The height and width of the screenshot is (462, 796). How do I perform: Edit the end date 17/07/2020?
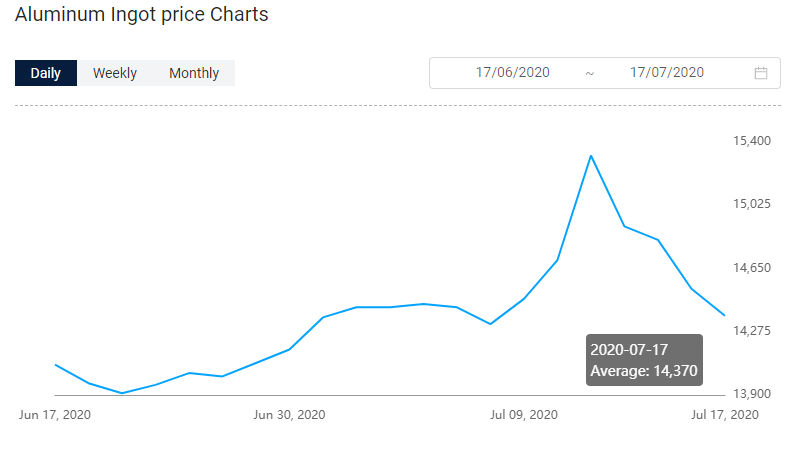click(667, 73)
